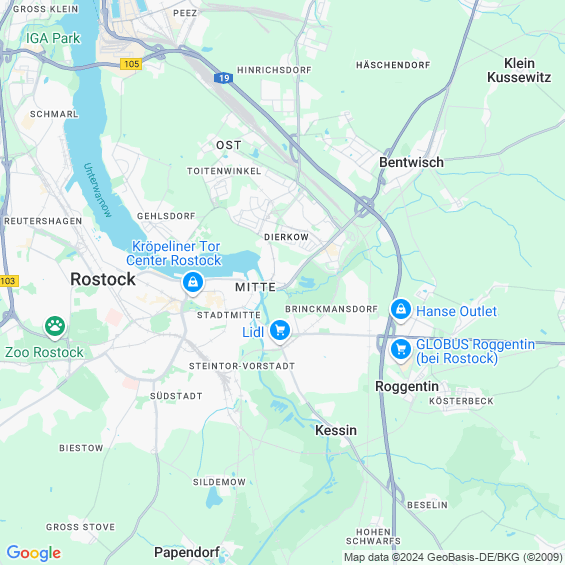Click the Kröpeliner Tor Center shopping pin
The height and width of the screenshot is (565, 565).
tap(193, 282)
